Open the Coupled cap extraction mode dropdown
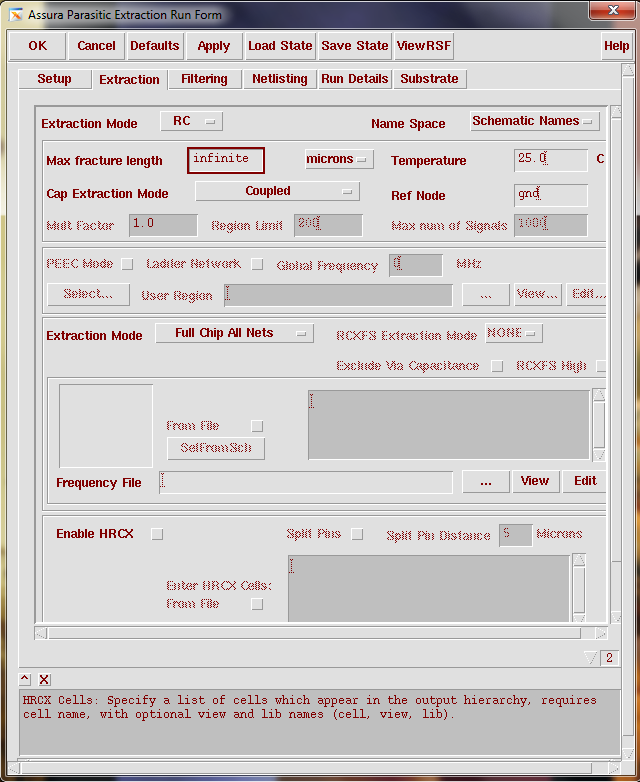Viewport: 640px width, 782px height. [x=277, y=191]
